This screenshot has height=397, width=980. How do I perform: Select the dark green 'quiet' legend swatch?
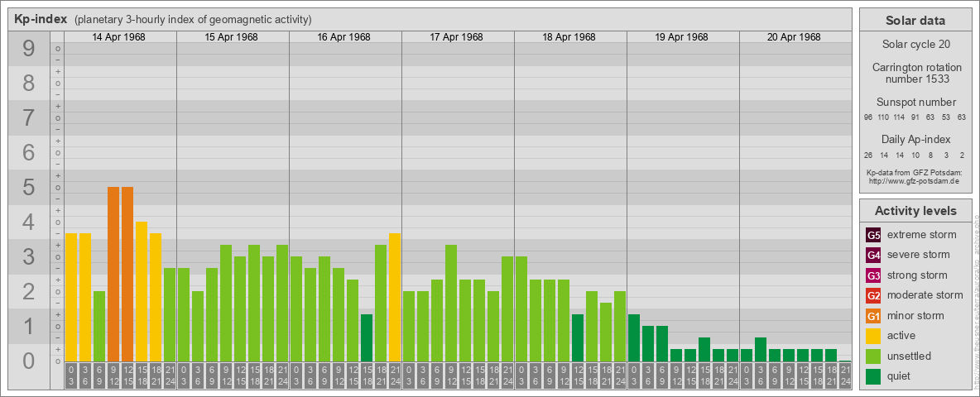873,376
